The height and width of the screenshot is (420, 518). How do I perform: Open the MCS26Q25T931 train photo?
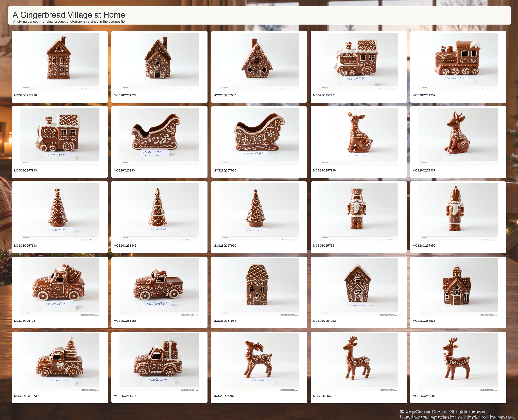click(x=358, y=62)
